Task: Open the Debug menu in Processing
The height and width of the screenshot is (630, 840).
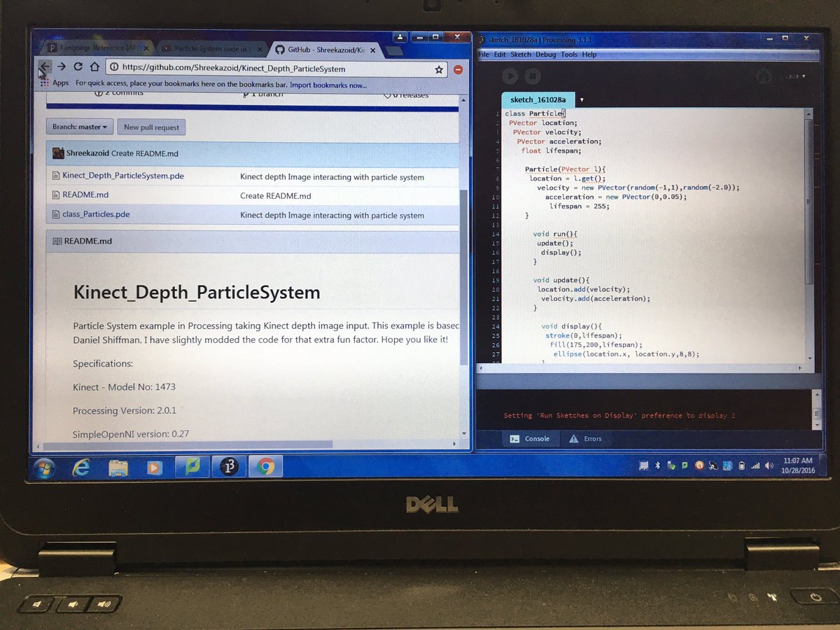Action: pos(546,55)
